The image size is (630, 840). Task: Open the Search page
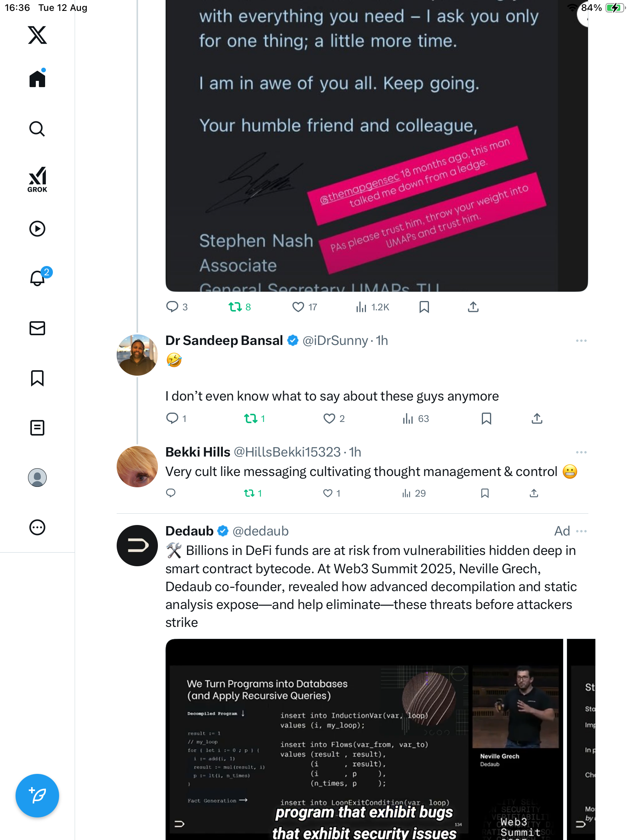coord(37,129)
